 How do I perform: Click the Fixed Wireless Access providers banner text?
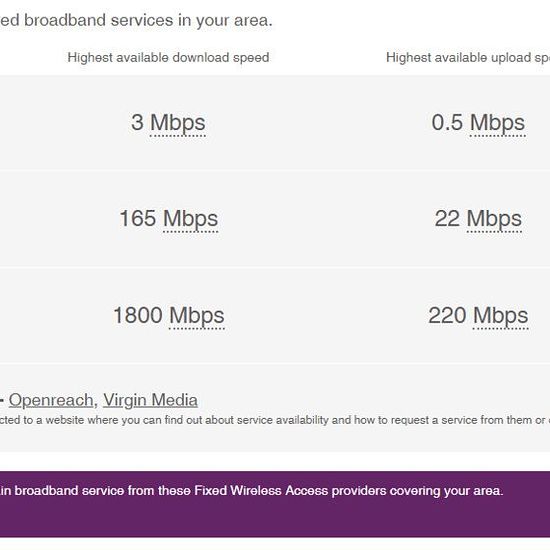251,491
